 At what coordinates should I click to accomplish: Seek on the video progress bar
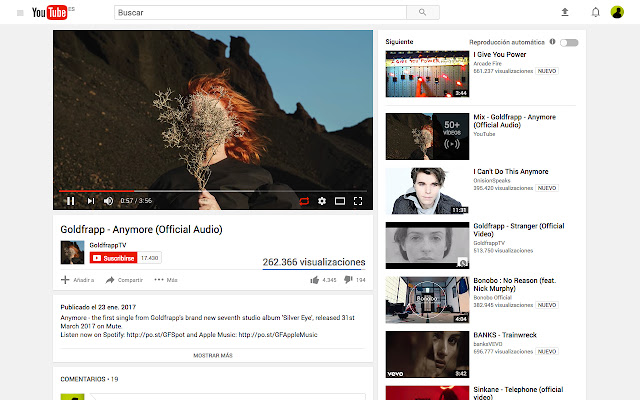tap(213, 191)
